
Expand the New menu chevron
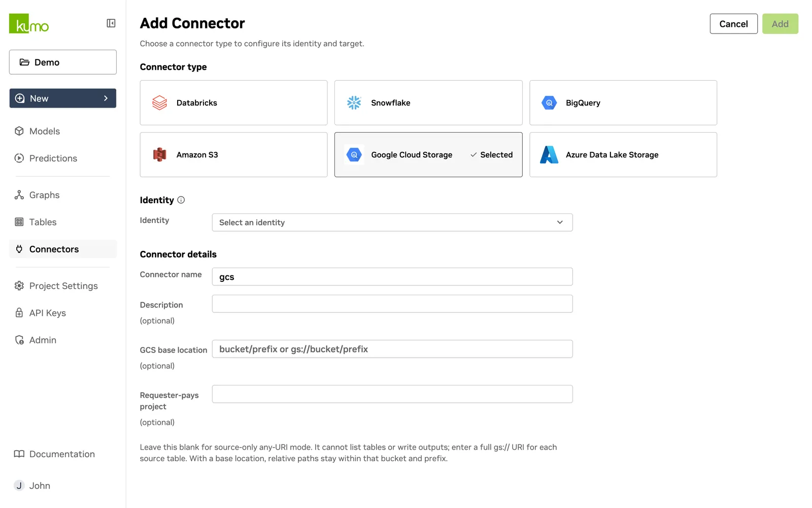(x=106, y=99)
